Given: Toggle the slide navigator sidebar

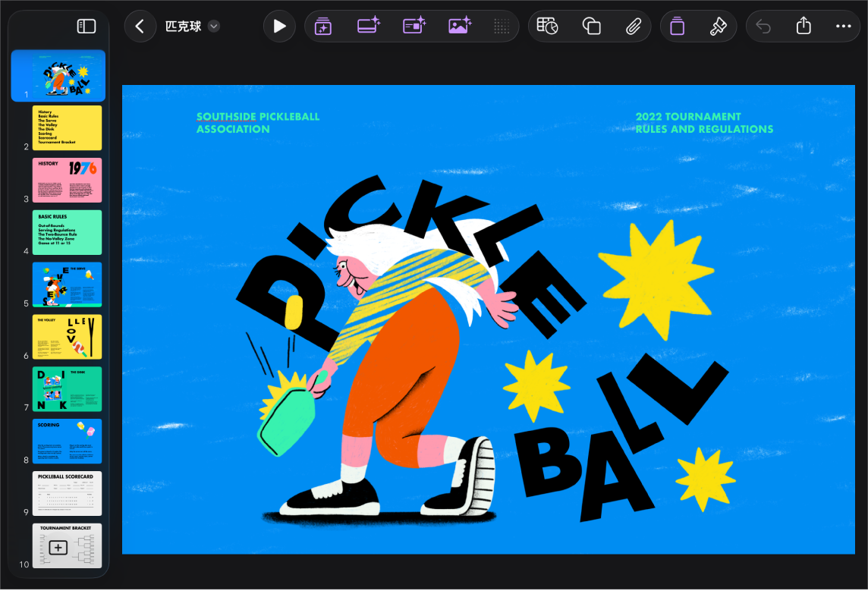Looking at the screenshot, I should tap(86, 27).
